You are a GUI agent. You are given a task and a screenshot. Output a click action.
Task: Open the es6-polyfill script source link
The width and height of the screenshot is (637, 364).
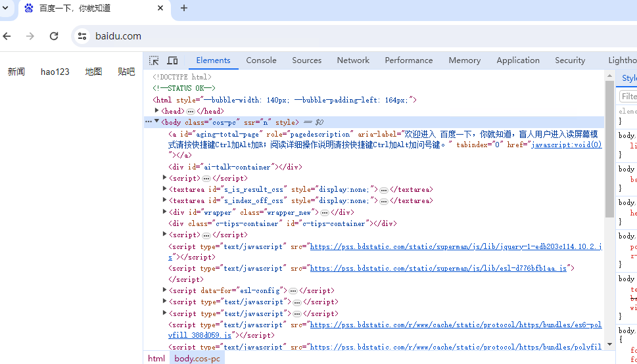456,325
